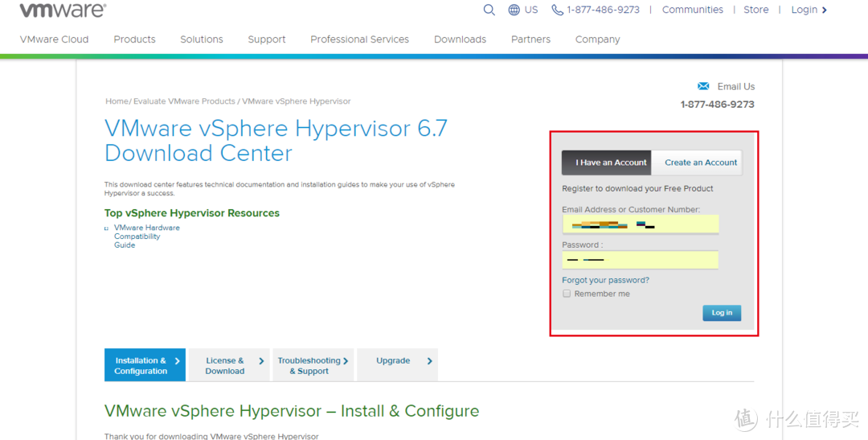Click the Password input field
Image resolution: width=868 pixels, height=440 pixels.
[640, 260]
